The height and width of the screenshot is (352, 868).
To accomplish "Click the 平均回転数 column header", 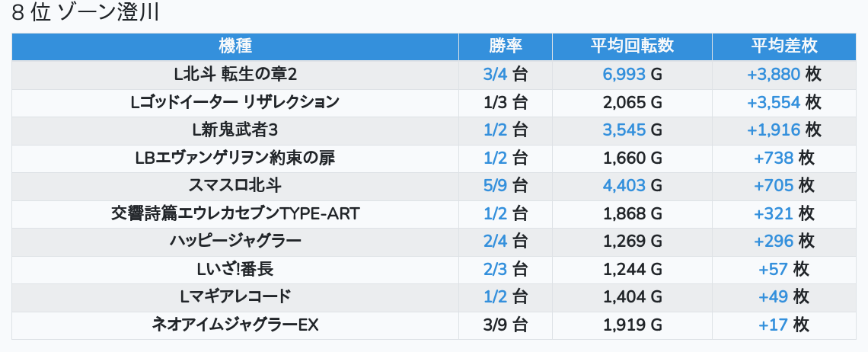I will pos(632,46).
